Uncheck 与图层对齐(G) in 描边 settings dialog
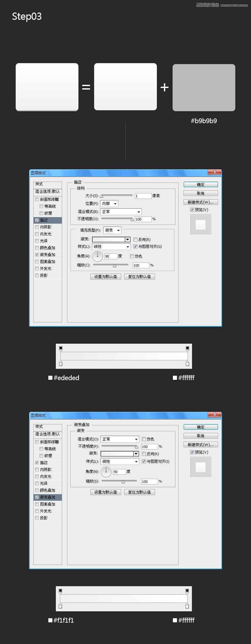251x644 pixels. [x=135, y=247]
